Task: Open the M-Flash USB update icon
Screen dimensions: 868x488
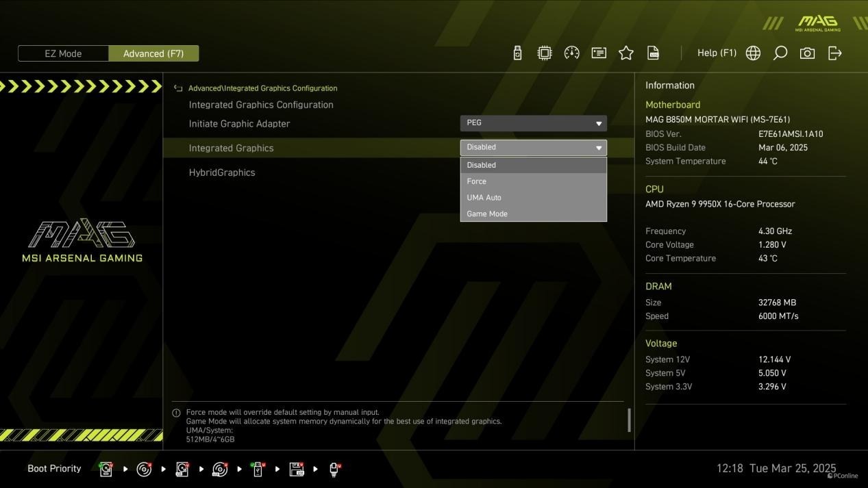Action: click(x=517, y=53)
